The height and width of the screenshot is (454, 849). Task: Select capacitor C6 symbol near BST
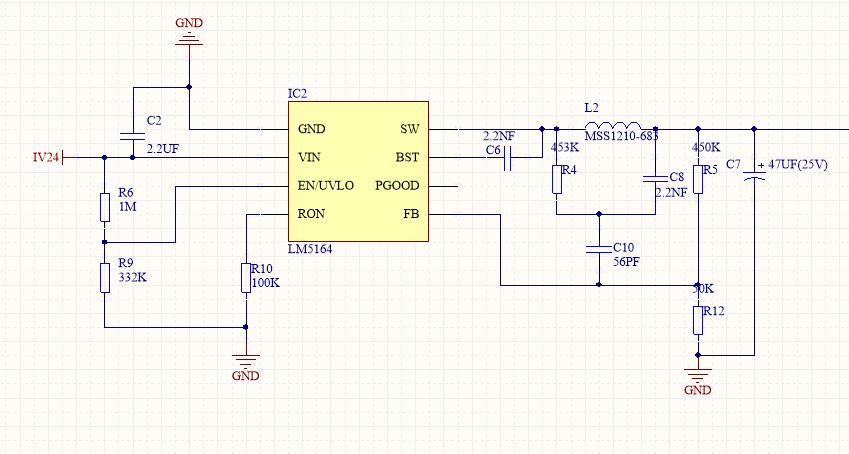pyautogui.click(x=507, y=158)
